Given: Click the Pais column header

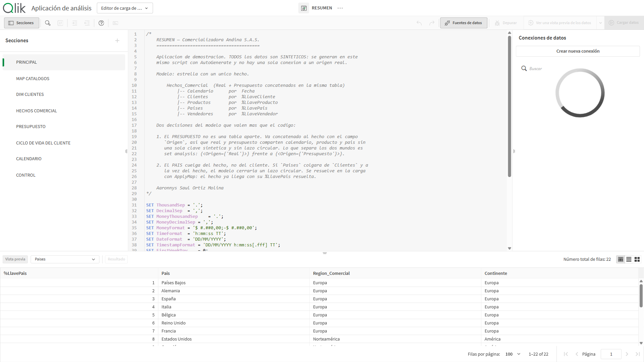Looking at the screenshot, I should [x=233, y=273].
